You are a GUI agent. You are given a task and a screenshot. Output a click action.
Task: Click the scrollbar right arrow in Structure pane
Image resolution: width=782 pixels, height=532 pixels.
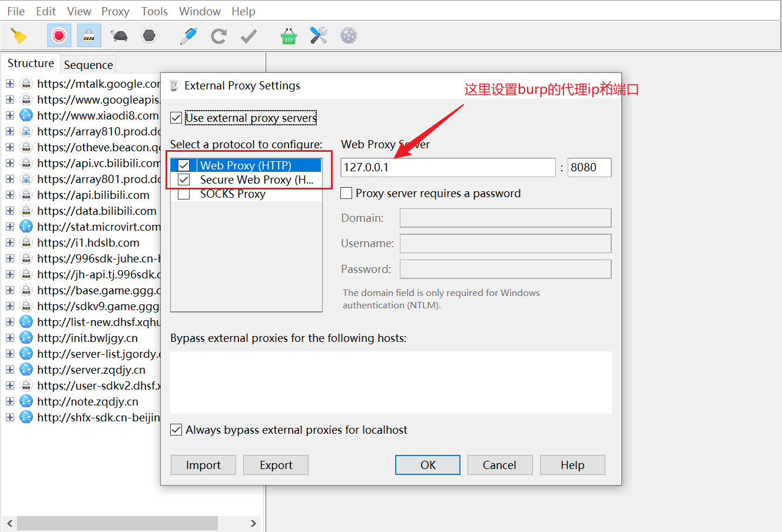pyautogui.click(x=253, y=523)
